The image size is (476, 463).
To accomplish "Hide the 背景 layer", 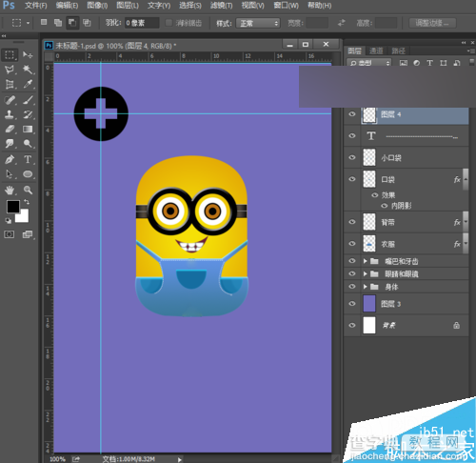I will (x=352, y=325).
